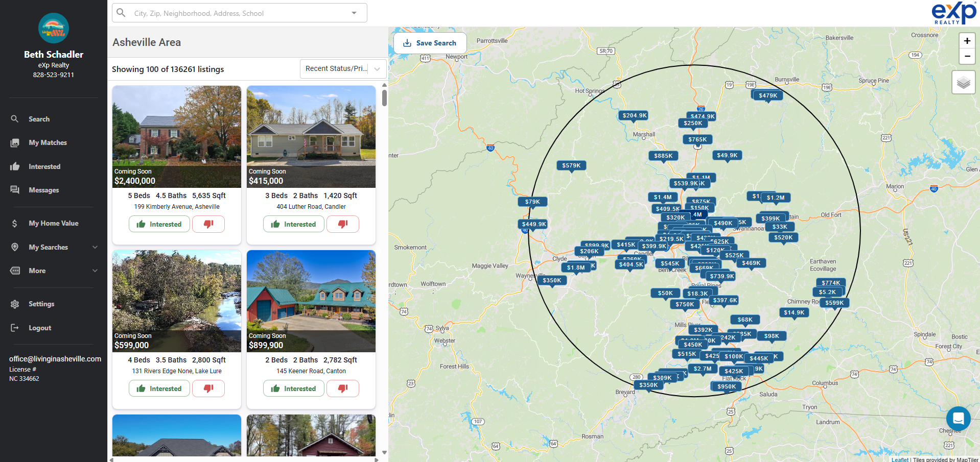Click the sidebar Search magnifier icon

[x=15, y=119]
